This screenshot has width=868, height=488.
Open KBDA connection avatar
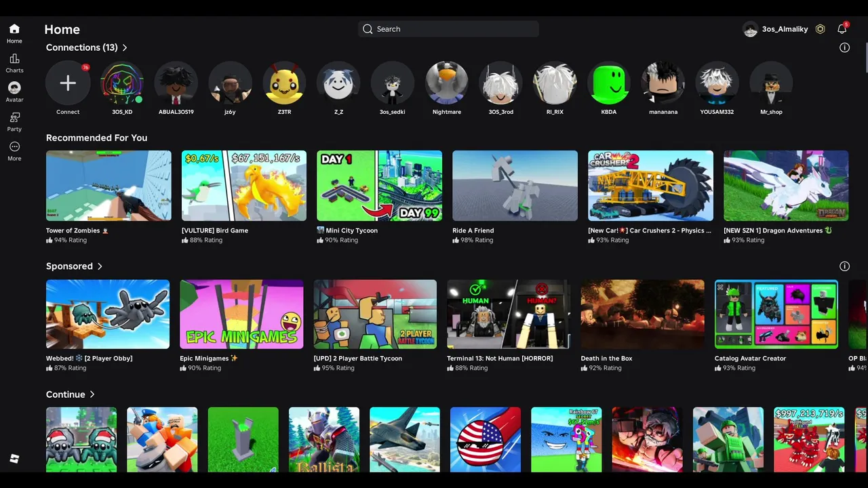(x=609, y=83)
